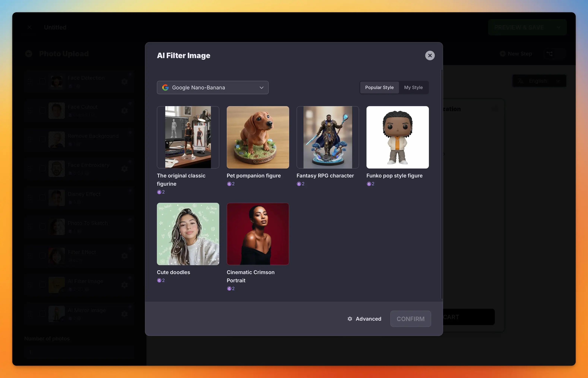Pick the Pet pompanion figure thumbnail
Image resolution: width=588 pixels, height=378 pixels.
click(258, 137)
